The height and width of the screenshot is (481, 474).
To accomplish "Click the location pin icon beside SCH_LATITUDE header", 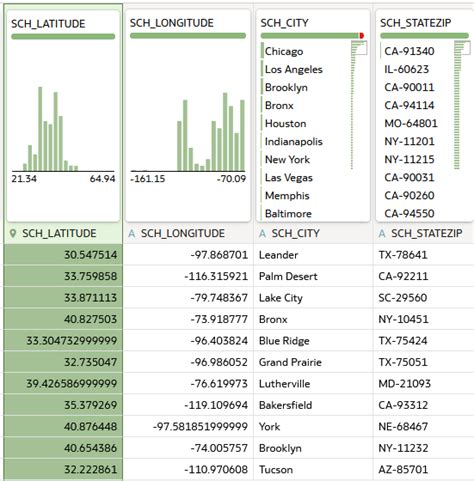I will [13, 233].
